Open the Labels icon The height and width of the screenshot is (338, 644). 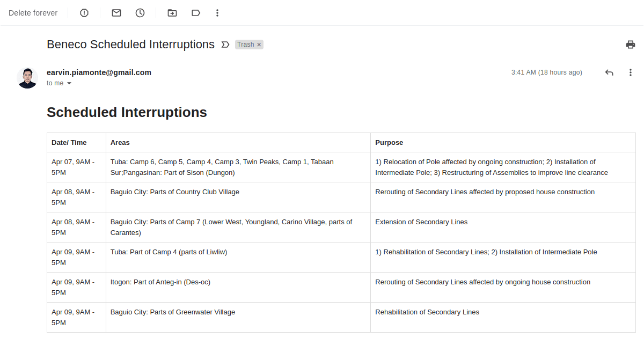(196, 13)
